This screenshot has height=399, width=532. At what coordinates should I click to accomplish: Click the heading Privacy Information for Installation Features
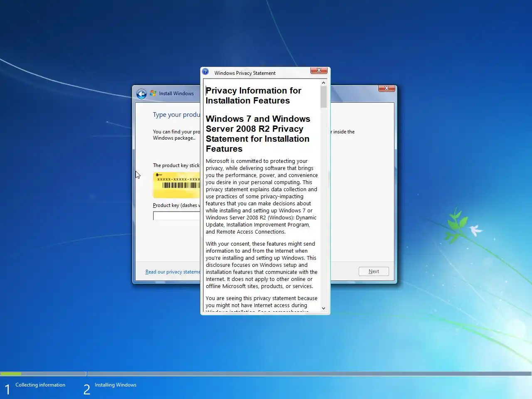pyautogui.click(x=254, y=96)
